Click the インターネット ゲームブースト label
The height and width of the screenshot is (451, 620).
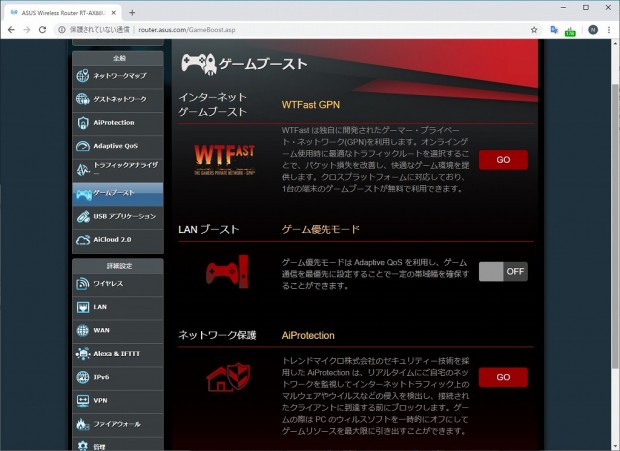coord(212,104)
